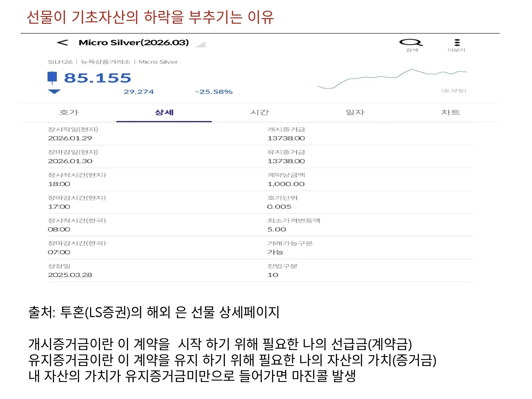Image resolution: width=532 pixels, height=399 pixels.
Task: Click 장마감일(현지) value 2026.01.30
Action: click(70, 161)
